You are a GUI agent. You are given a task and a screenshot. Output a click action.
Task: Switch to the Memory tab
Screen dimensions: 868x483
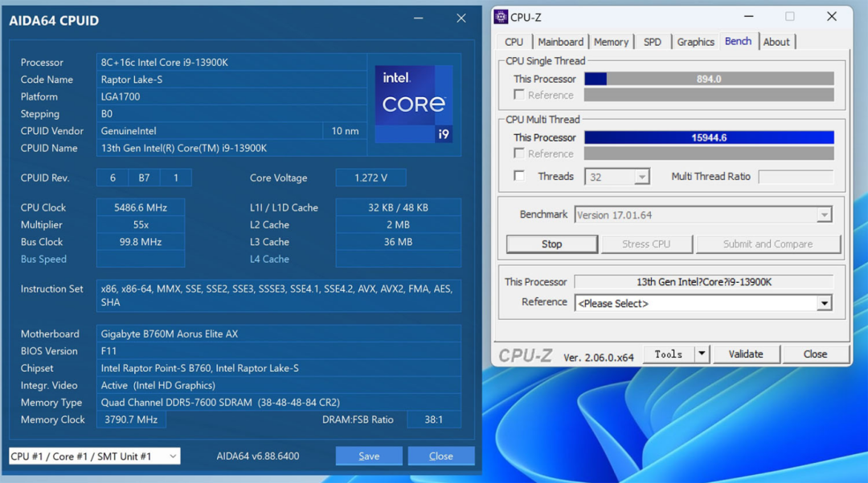tap(611, 42)
